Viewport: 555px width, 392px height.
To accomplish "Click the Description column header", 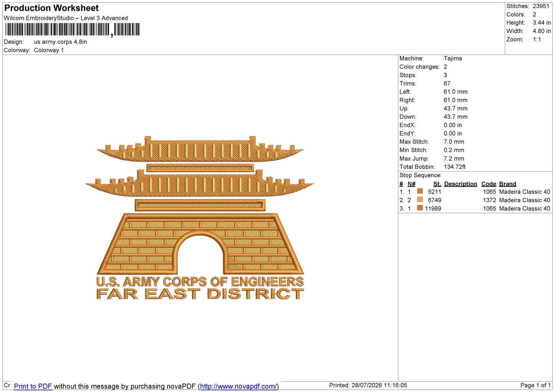I will 461,184.
